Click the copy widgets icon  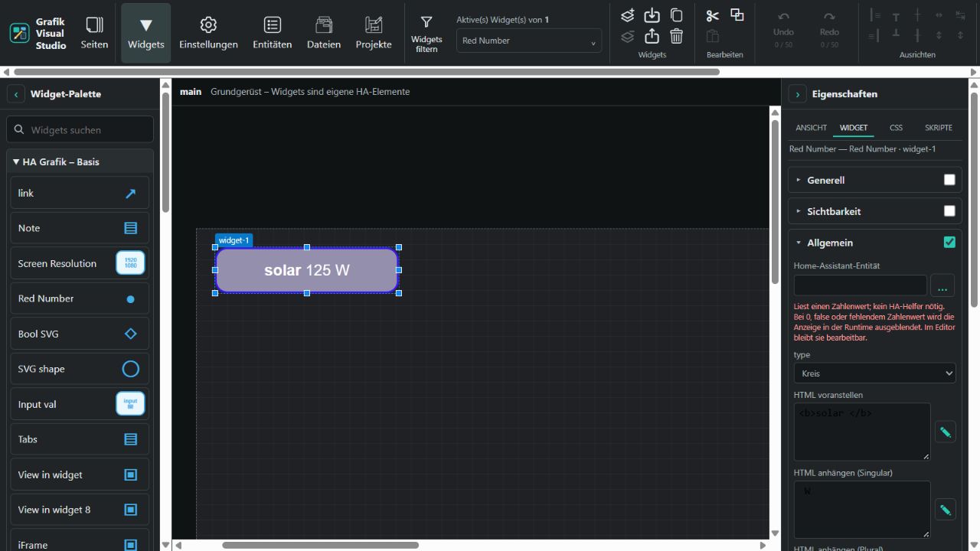tap(677, 15)
